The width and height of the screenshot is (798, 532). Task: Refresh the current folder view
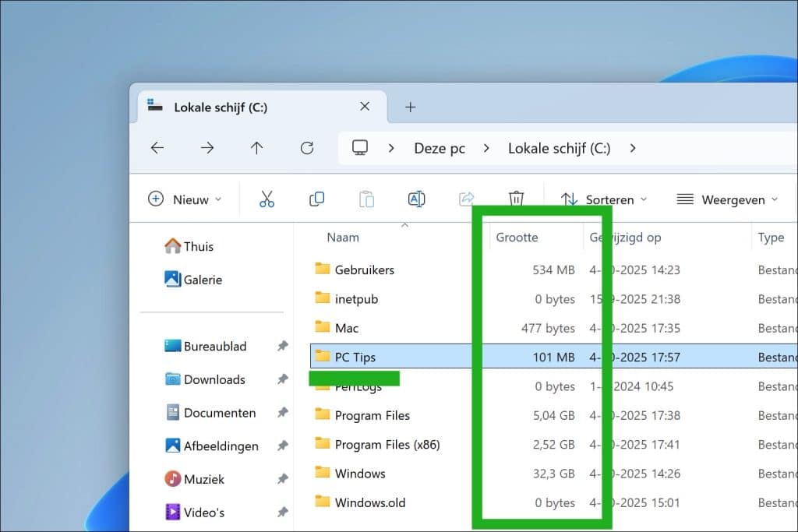(307, 148)
